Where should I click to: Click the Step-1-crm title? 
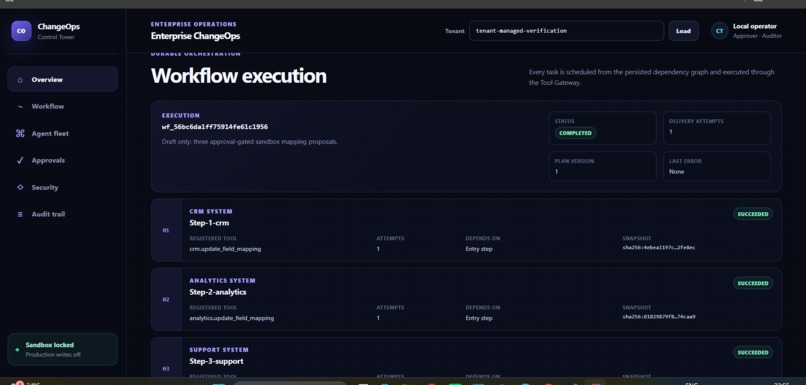pos(209,223)
